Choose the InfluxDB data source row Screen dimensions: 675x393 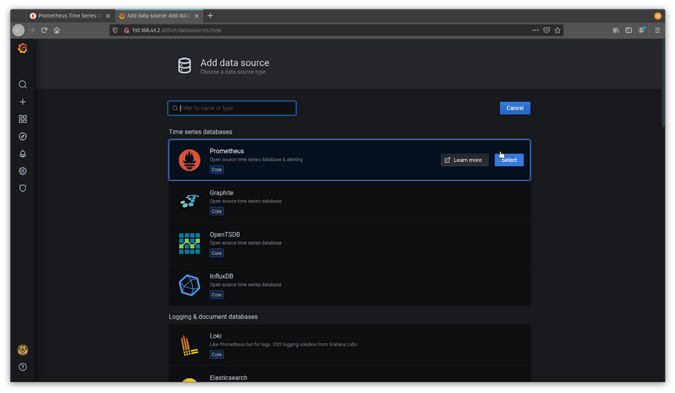coord(349,285)
